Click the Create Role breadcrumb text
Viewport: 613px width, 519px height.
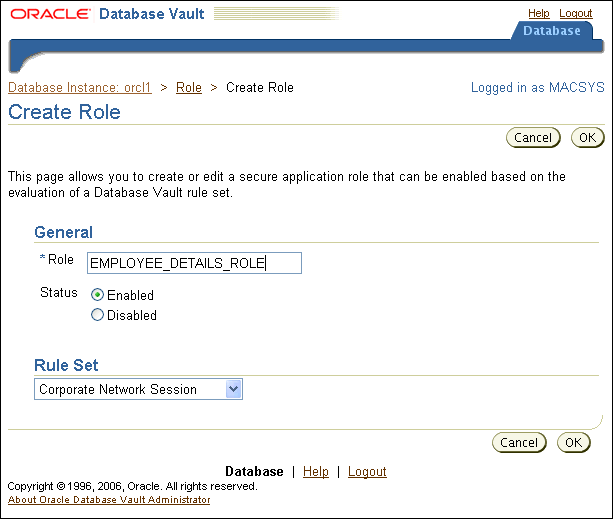pyautogui.click(x=260, y=87)
